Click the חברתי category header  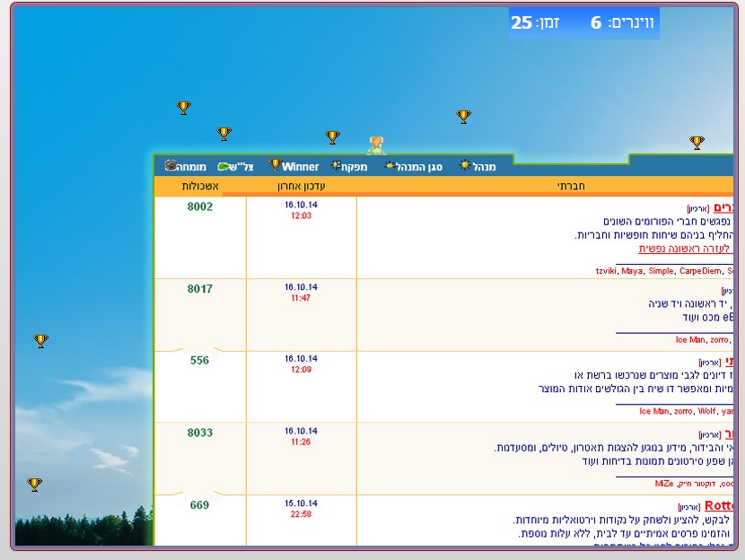[x=571, y=186]
